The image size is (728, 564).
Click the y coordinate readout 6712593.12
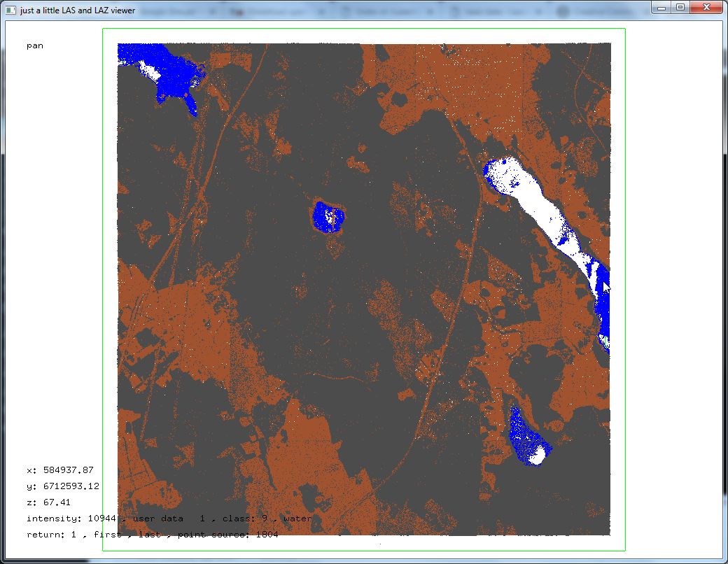63,486
